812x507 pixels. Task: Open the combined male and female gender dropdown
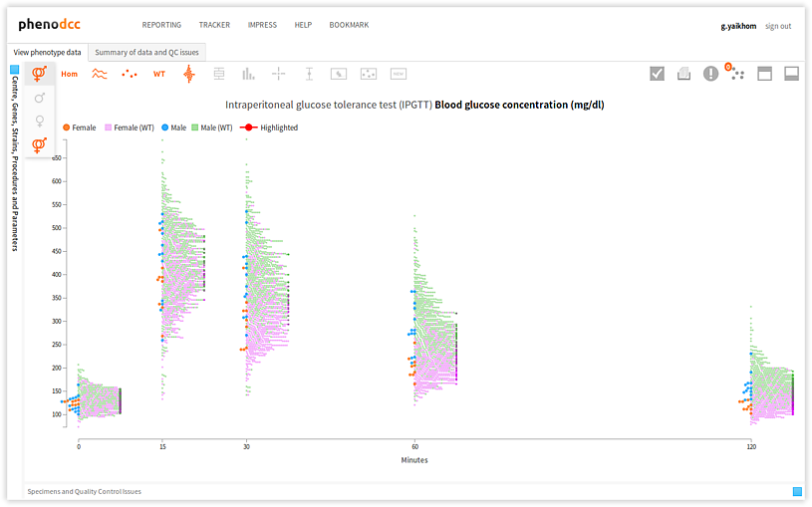point(40,74)
